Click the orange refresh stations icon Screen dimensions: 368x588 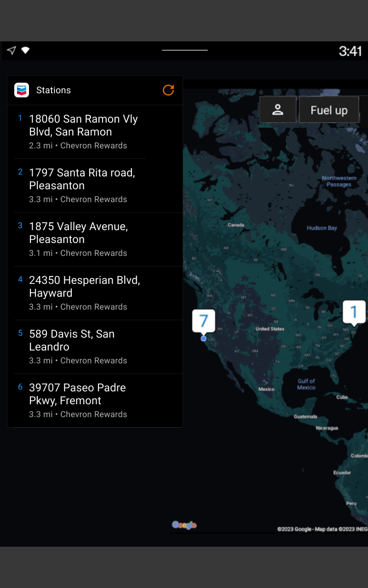click(168, 90)
